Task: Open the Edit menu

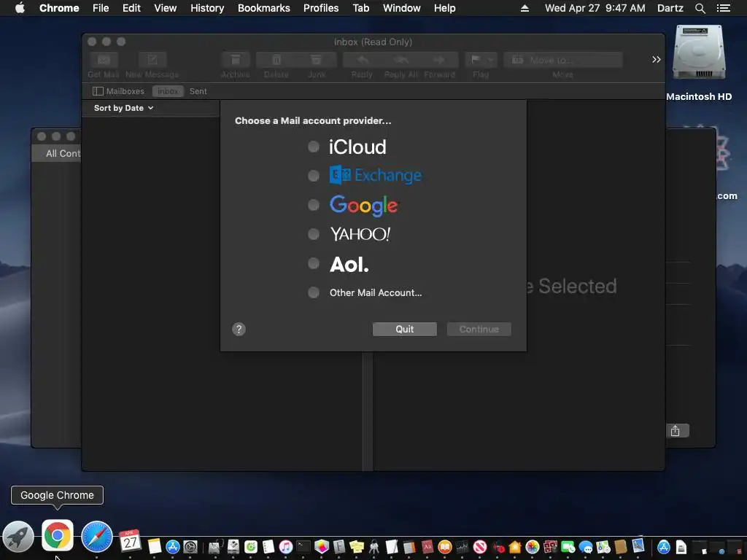Action: click(131, 8)
